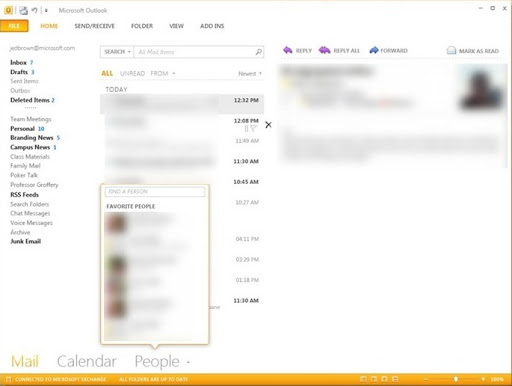Delete message with the X icon
The width and height of the screenshot is (512, 386).
[268, 125]
